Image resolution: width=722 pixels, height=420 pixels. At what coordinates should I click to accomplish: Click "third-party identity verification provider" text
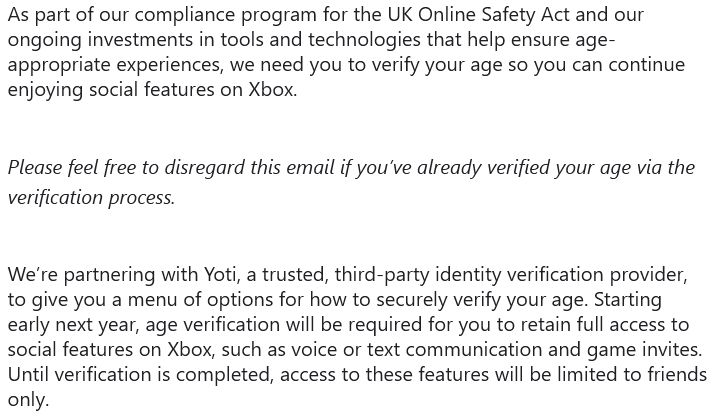coord(511,275)
